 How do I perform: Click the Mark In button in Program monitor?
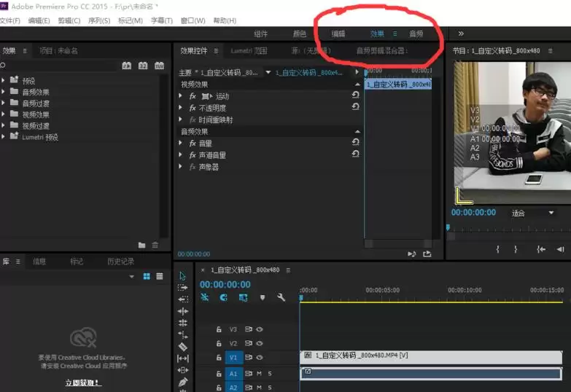[498, 249]
